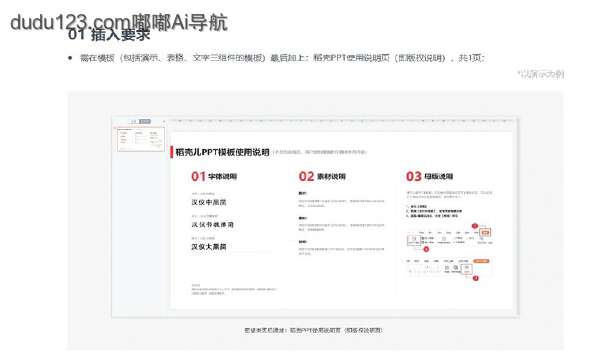Open the unselected tab beside the gray tab
The height and width of the screenshot is (360, 600).
134,122
